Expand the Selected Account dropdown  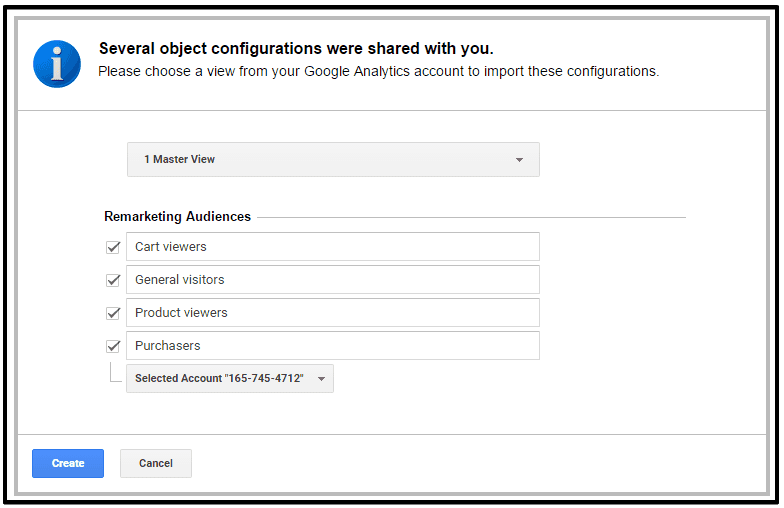coord(229,379)
